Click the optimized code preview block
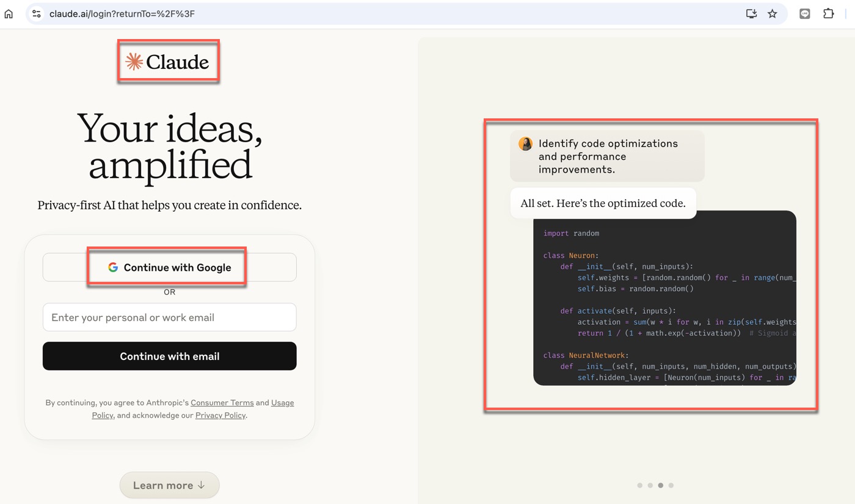855x504 pixels. 664,298
